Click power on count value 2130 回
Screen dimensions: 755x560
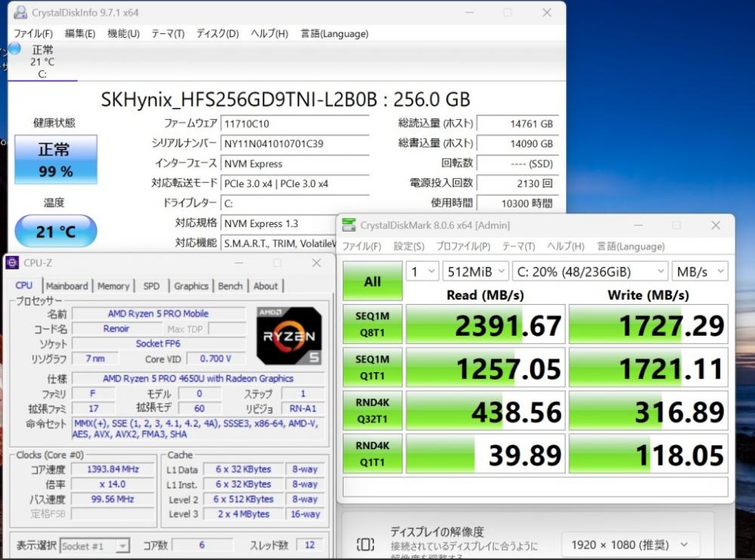tap(518, 183)
